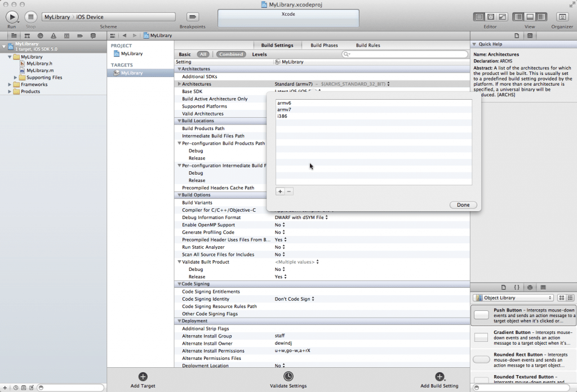
Task: Show the Breakpoint navigator
Action: tap(80, 35)
